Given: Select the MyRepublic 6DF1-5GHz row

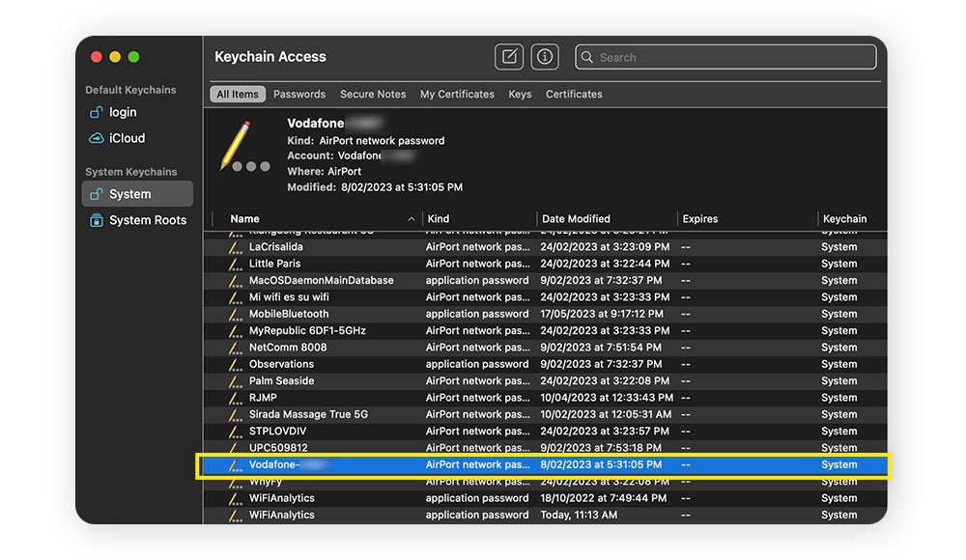Looking at the screenshot, I should click(x=545, y=331).
